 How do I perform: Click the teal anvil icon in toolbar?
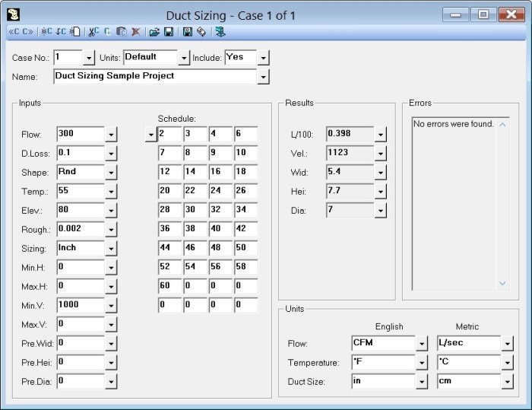point(220,32)
